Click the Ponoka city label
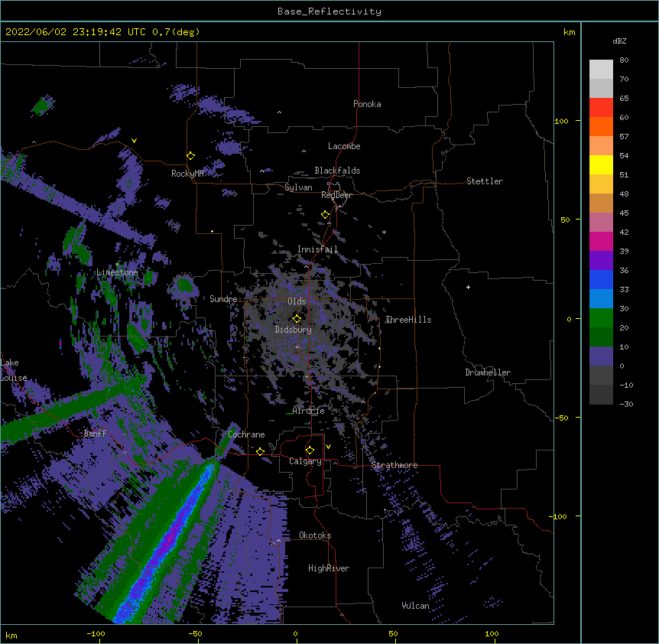659x644 pixels. [367, 104]
